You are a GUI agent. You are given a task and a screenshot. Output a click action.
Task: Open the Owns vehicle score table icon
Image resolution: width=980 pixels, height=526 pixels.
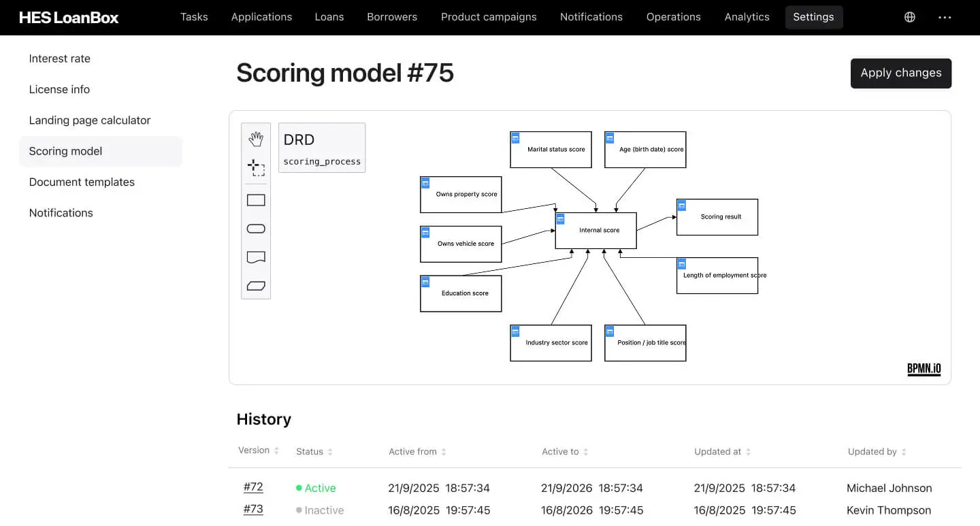(425, 231)
